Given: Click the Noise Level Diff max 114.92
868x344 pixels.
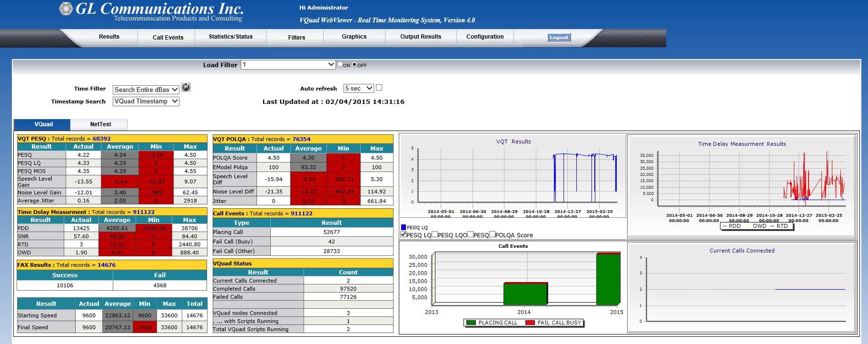Looking at the screenshot, I should point(376,192).
